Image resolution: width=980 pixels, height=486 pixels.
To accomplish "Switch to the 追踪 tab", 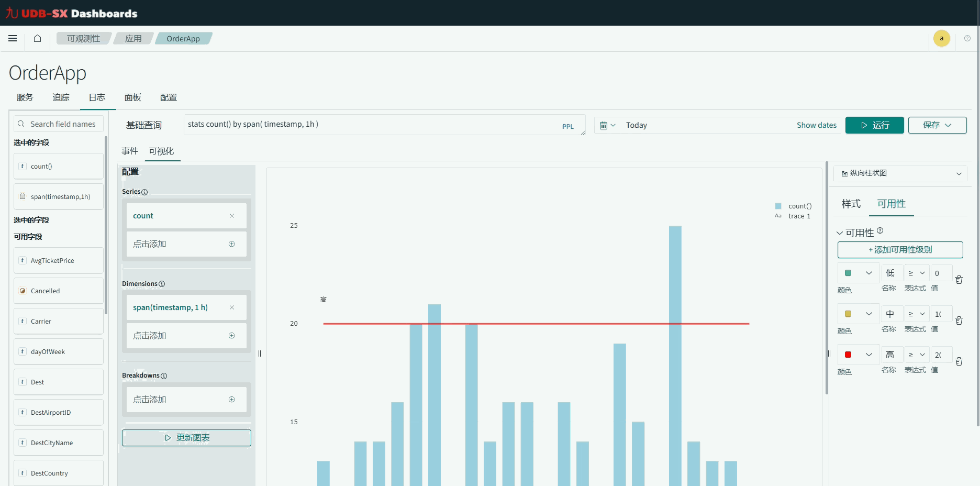I will coord(61,97).
